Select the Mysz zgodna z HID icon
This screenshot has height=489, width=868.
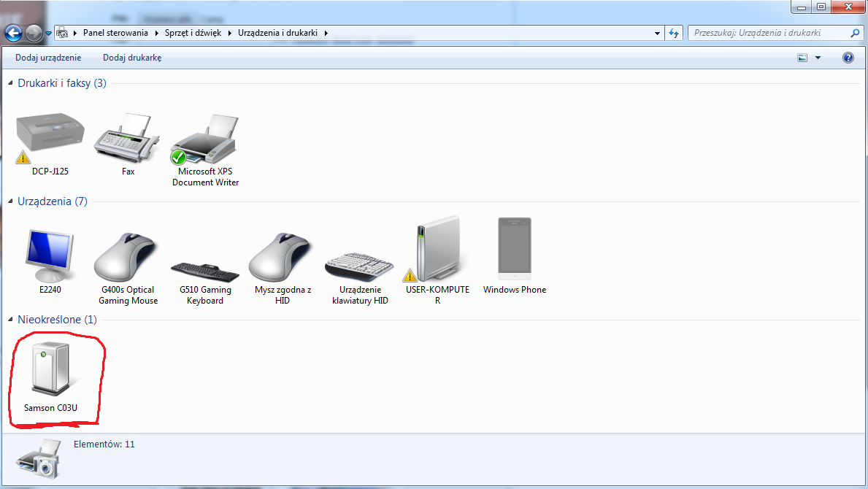(281, 257)
